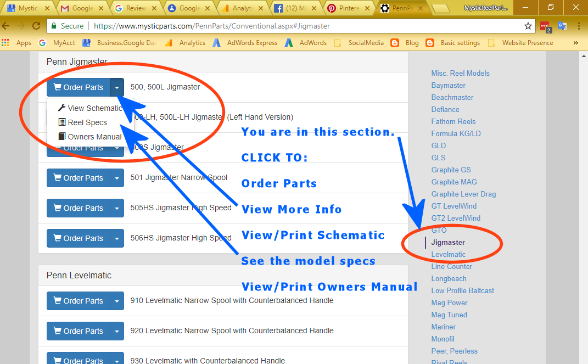
Task: Show hidden bookmarks via overflow chevron
Action: (x=575, y=43)
